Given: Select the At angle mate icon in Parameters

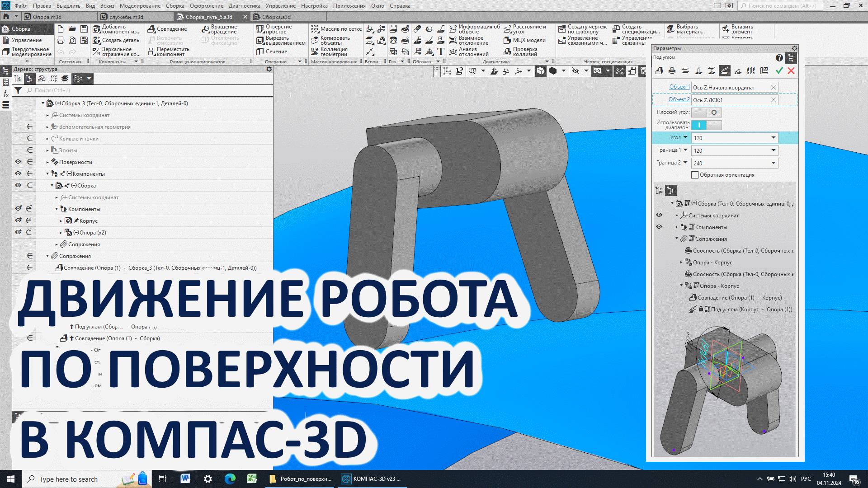Looking at the screenshot, I should tap(725, 71).
